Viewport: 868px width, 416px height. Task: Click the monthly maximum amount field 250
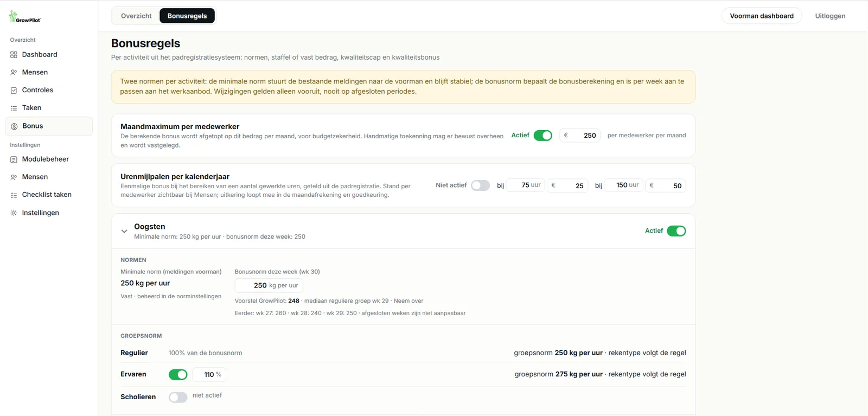pyautogui.click(x=580, y=136)
